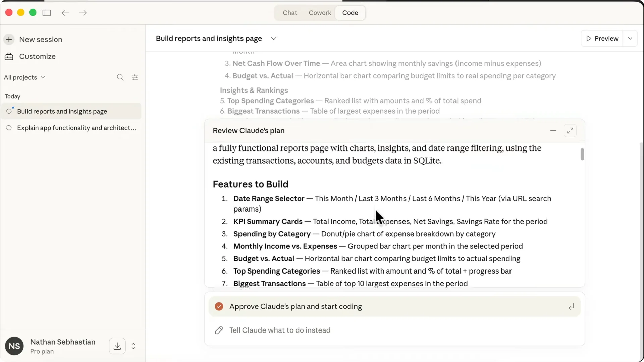Click the Nathan Sebhastian account name
This screenshot has height=362, width=644.
click(63, 342)
